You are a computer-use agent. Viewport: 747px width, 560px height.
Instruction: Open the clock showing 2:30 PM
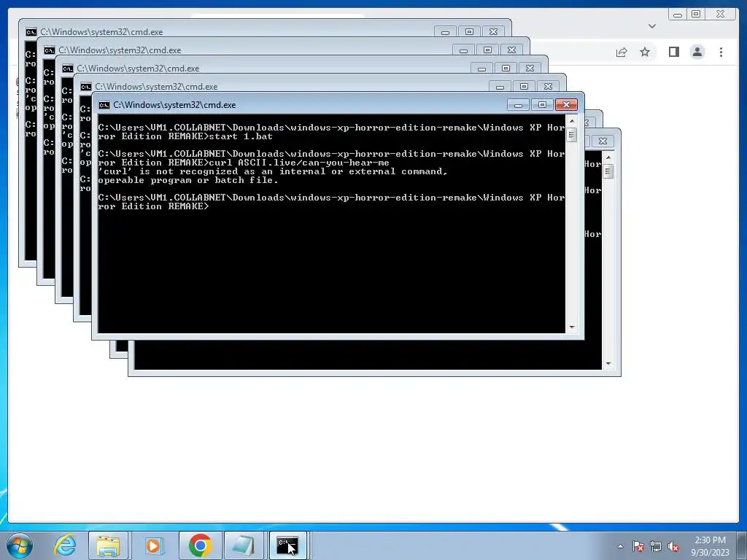click(710, 540)
